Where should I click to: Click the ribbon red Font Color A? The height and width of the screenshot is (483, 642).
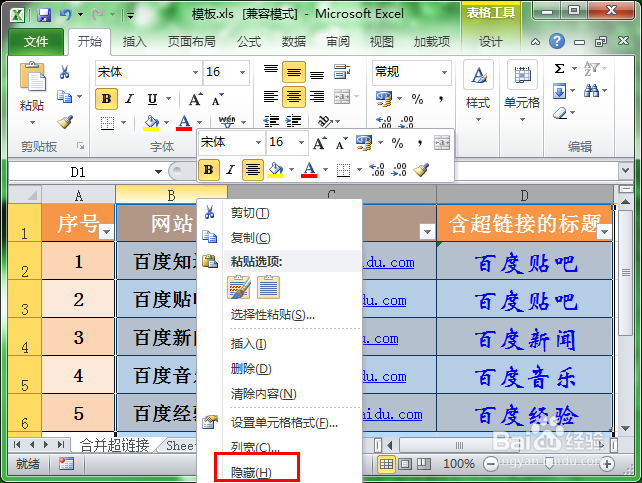[184, 122]
